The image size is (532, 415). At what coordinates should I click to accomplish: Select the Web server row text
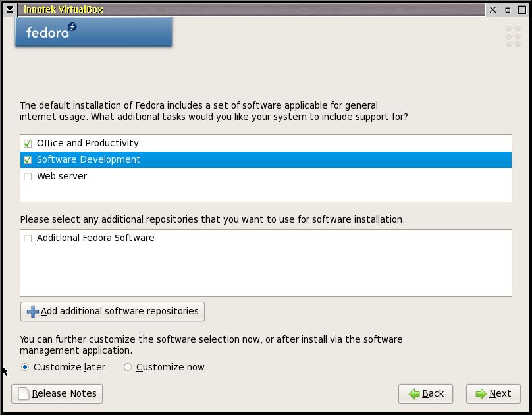(x=62, y=176)
